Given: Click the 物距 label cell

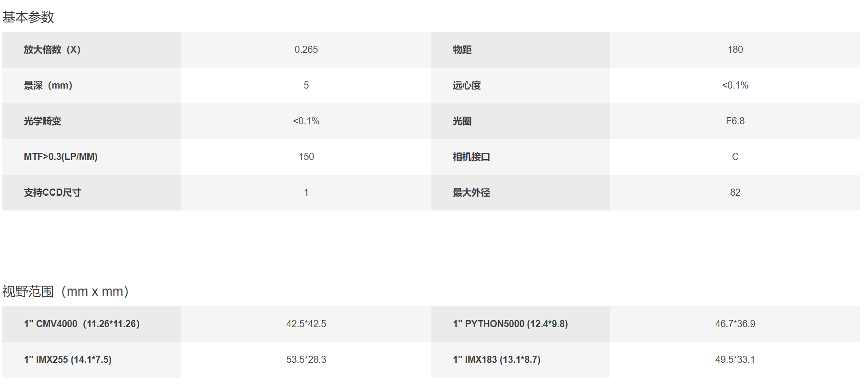Looking at the screenshot, I should coord(521,50).
